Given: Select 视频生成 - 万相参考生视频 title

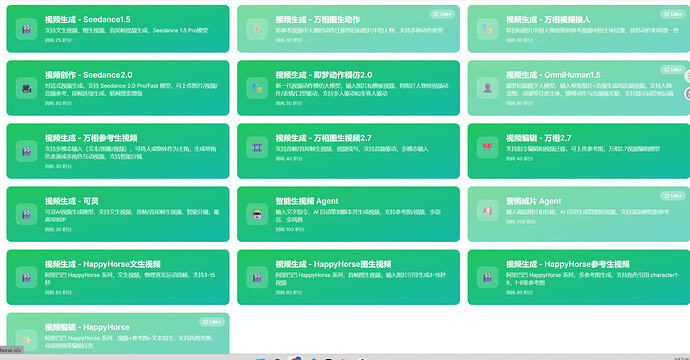Looking at the screenshot, I should [91, 138].
